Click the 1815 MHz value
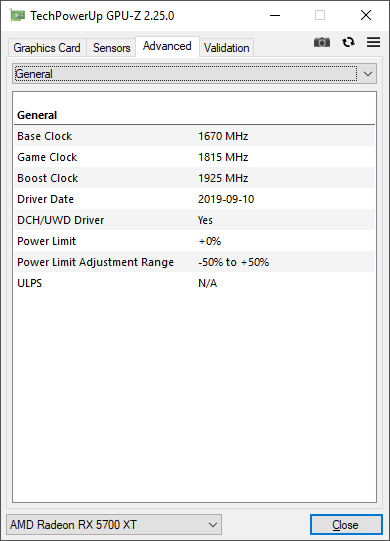The height and width of the screenshot is (541, 390). [x=223, y=157]
